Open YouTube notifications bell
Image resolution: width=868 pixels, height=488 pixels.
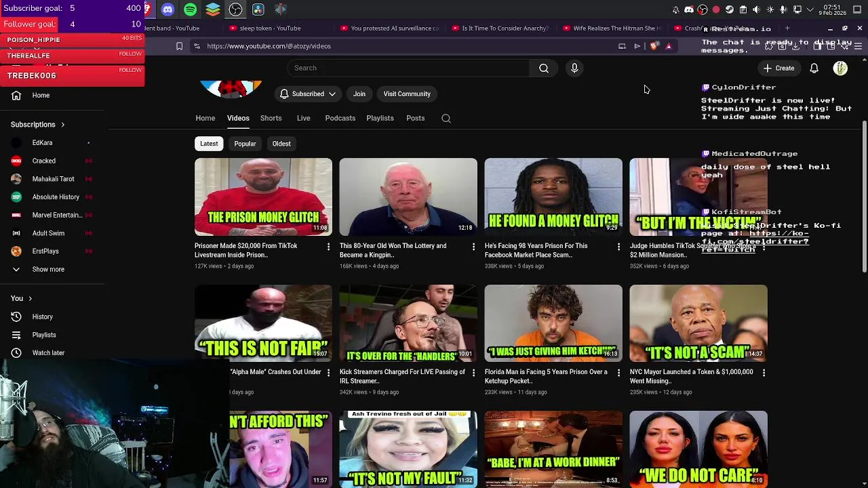pyautogui.click(x=814, y=68)
